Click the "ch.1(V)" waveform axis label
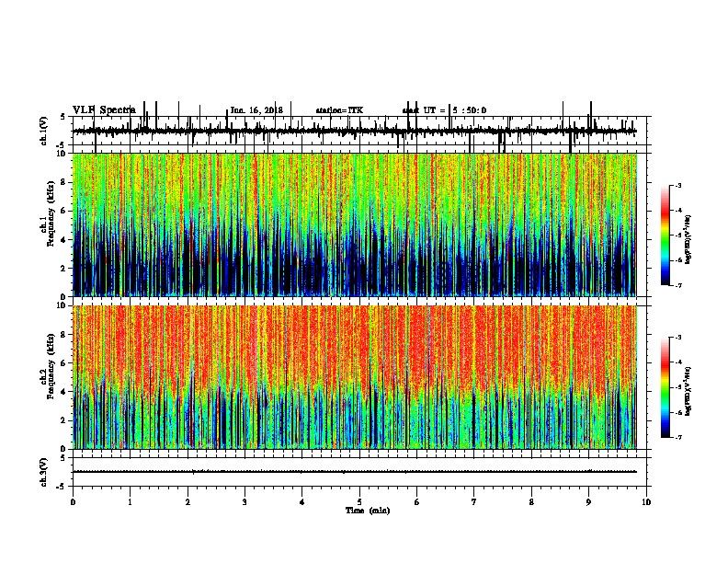This screenshot has height=563, width=728. 44,131
